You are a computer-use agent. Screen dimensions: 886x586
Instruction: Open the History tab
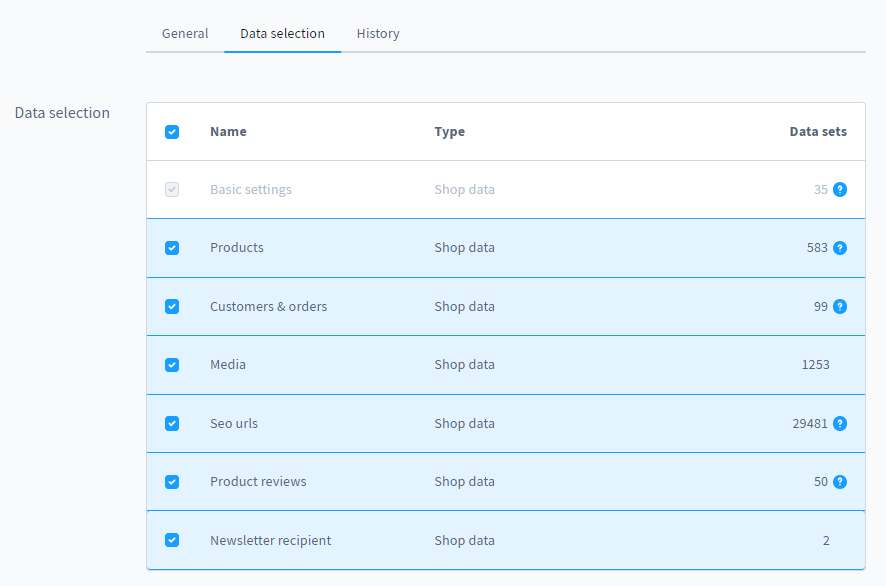378,33
